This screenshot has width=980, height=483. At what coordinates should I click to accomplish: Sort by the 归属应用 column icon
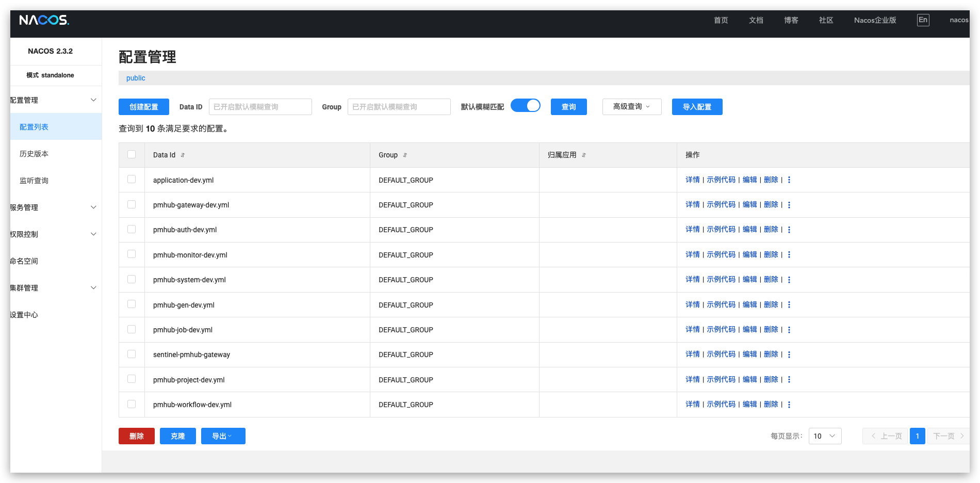pyautogui.click(x=584, y=155)
